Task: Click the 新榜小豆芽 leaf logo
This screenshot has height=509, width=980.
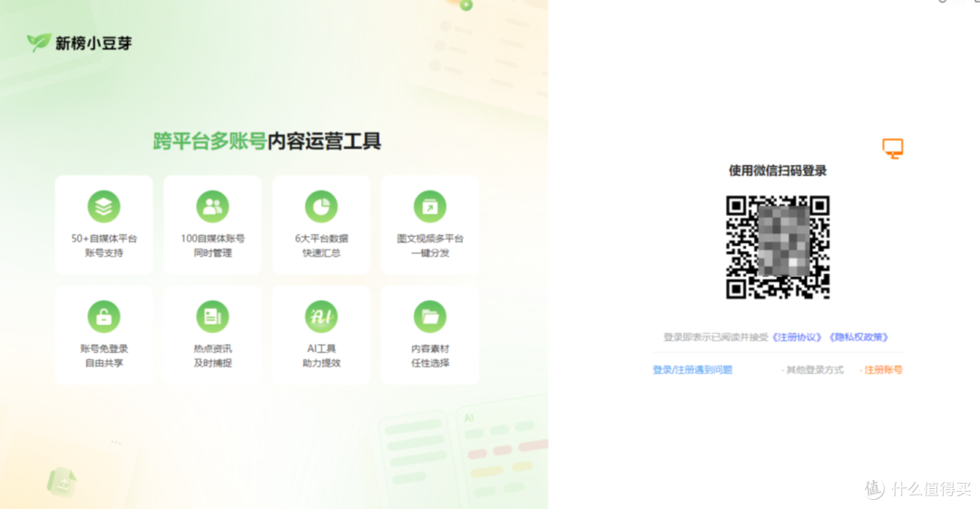Action: [39, 43]
